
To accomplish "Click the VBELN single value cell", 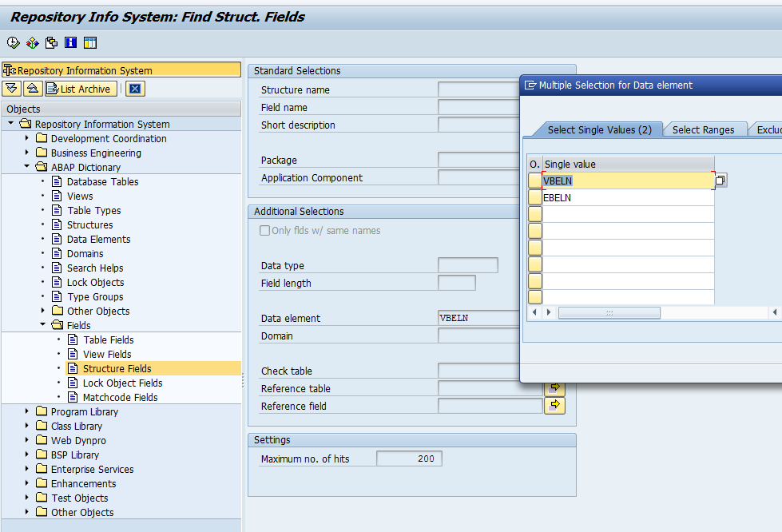I will click(628, 181).
